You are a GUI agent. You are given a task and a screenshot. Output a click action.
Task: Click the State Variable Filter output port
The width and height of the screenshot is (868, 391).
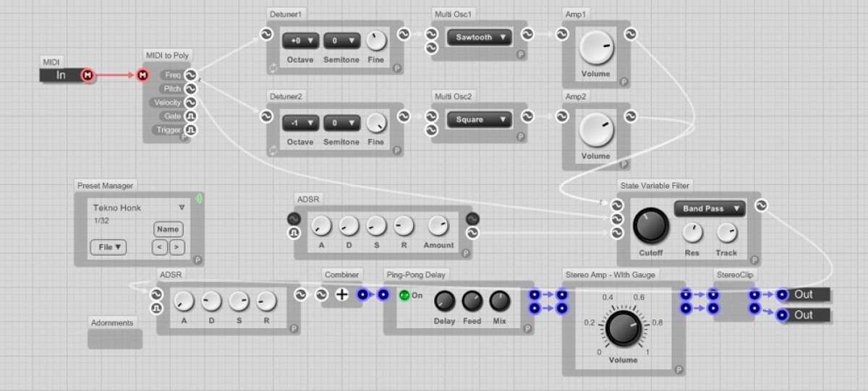761,206
